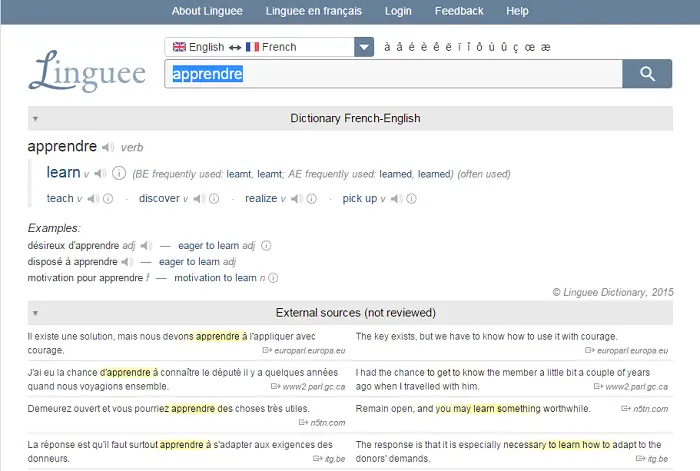Play audio for pick up

tap(398, 199)
